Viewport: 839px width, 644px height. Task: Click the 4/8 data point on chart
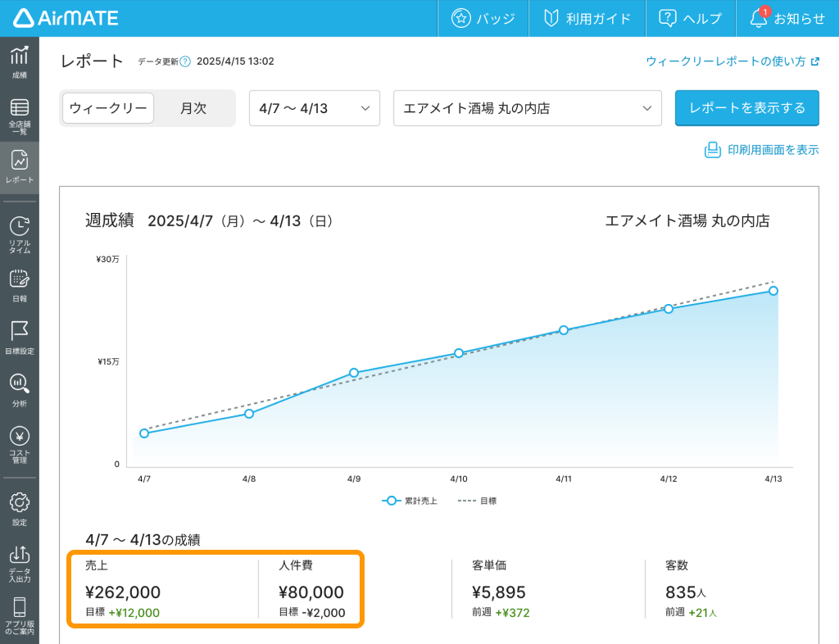[249, 414]
